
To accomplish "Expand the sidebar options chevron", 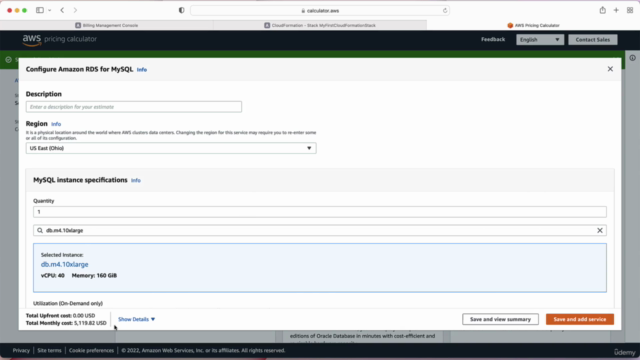I will [x=49, y=10].
